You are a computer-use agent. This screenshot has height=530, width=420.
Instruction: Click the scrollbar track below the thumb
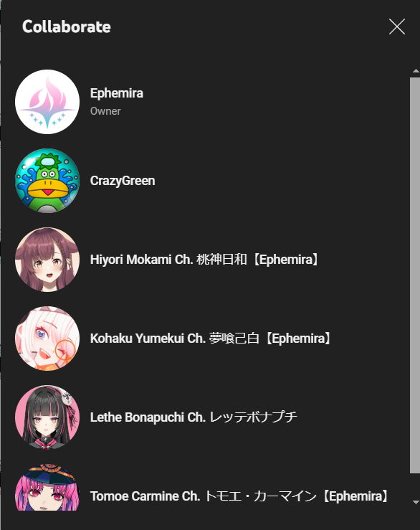[415, 486]
